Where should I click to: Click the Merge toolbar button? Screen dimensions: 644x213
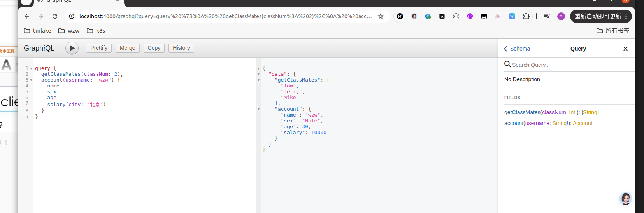pos(127,48)
